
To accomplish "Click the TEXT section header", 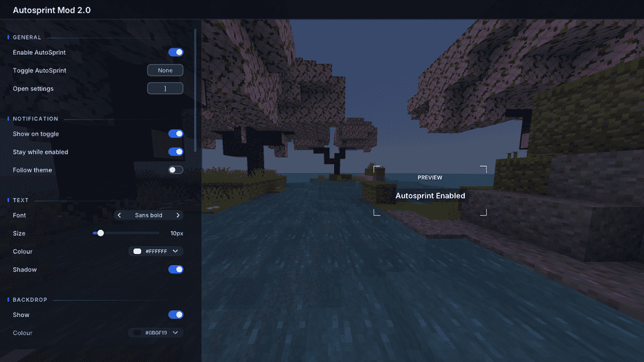I will pyautogui.click(x=21, y=200).
